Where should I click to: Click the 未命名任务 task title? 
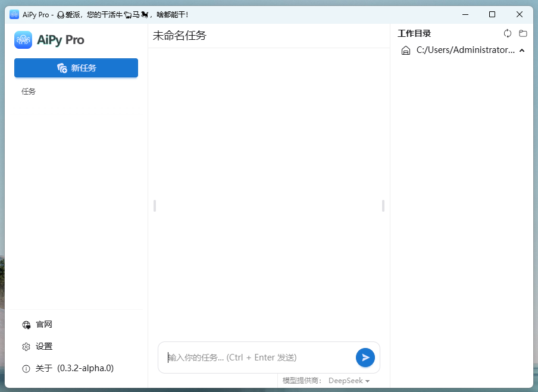click(x=180, y=36)
